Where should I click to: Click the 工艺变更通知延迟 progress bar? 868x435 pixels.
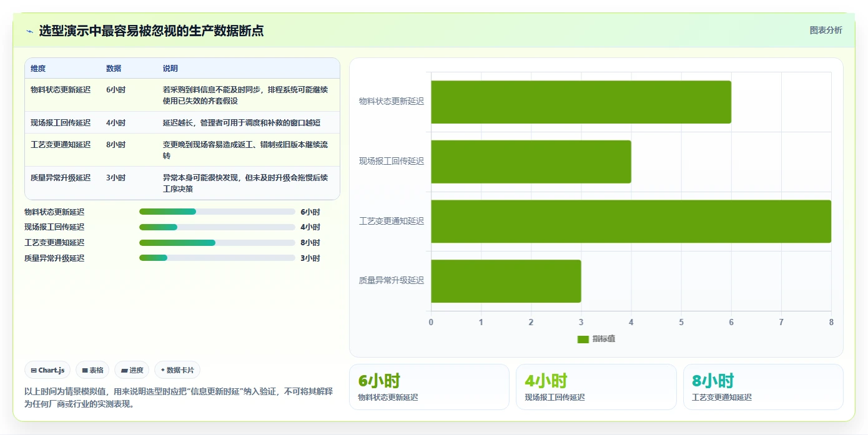[217, 243]
